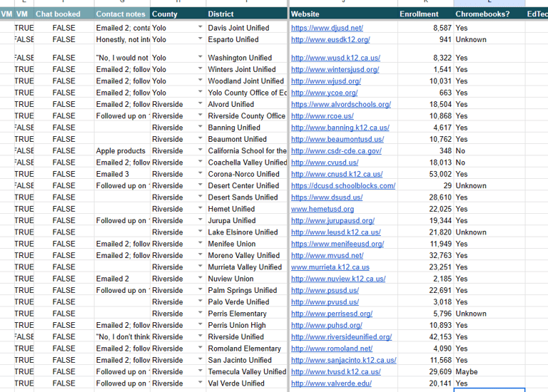The image size is (548, 392).
Task: Select the Chromebooks? column header
Action: point(489,14)
